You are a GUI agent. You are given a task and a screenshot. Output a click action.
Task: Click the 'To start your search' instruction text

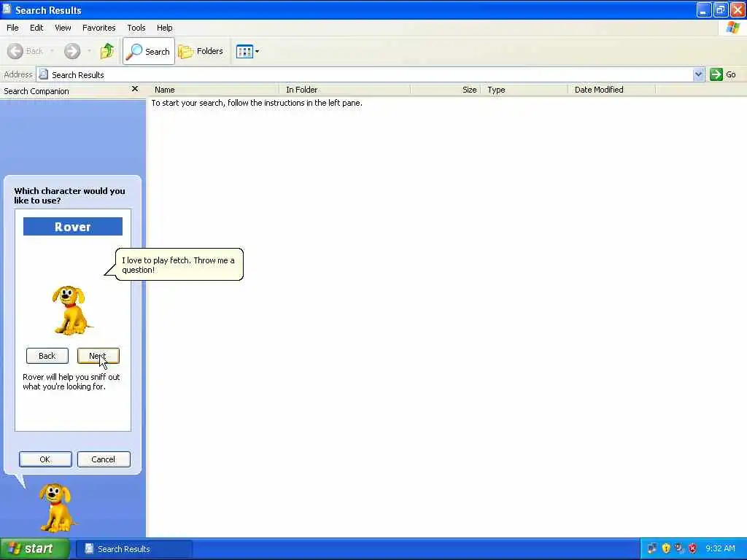click(x=257, y=103)
